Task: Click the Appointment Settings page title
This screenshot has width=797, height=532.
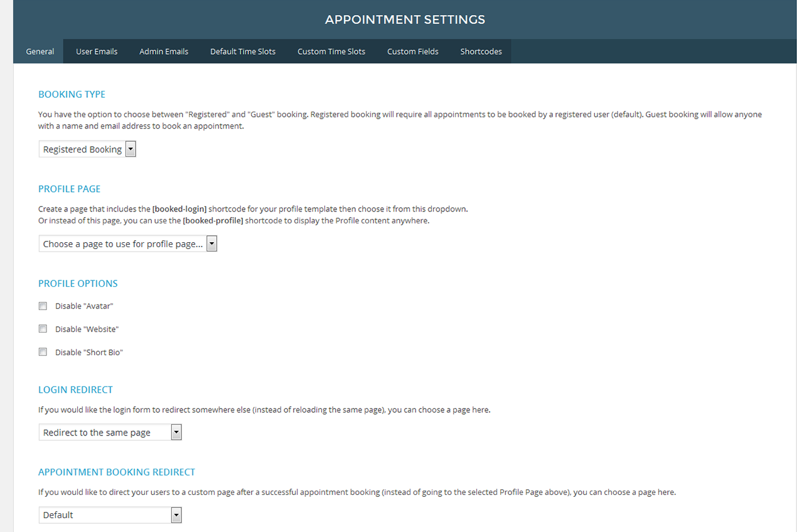Action: [x=405, y=20]
